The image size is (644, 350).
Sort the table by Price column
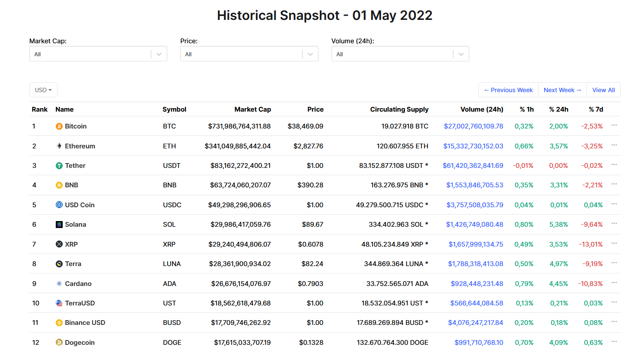pos(316,109)
